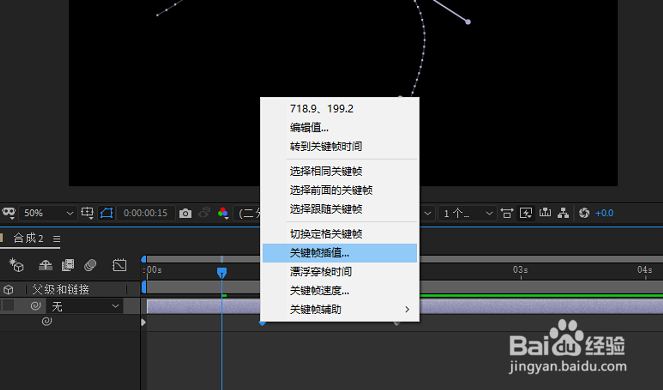Open the 1个 view layout dropdown
663x390 pixels.
click(467, 213)
